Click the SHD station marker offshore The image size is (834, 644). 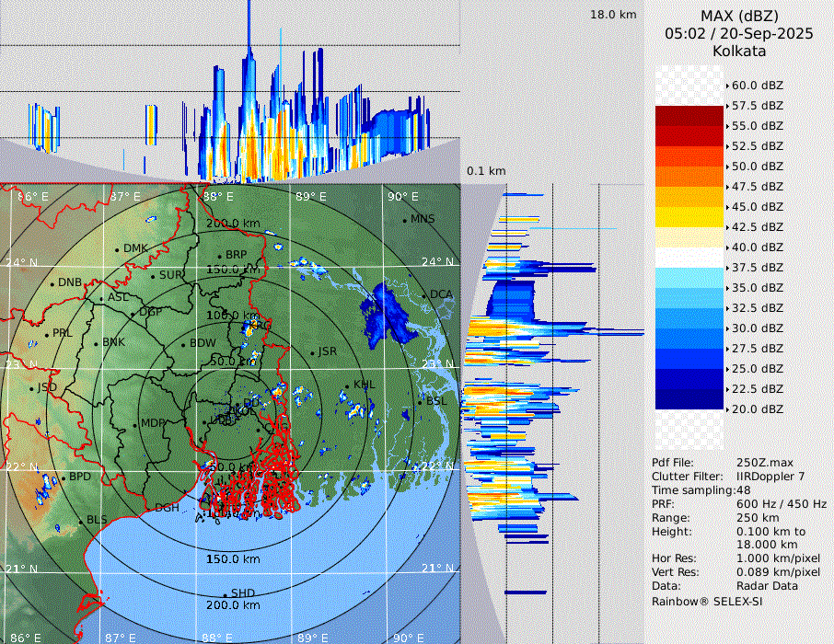(226, 593)
